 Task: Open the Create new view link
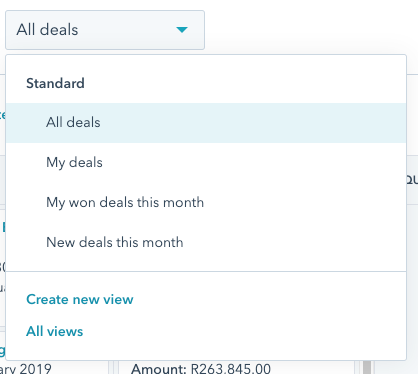click(80, 299)
